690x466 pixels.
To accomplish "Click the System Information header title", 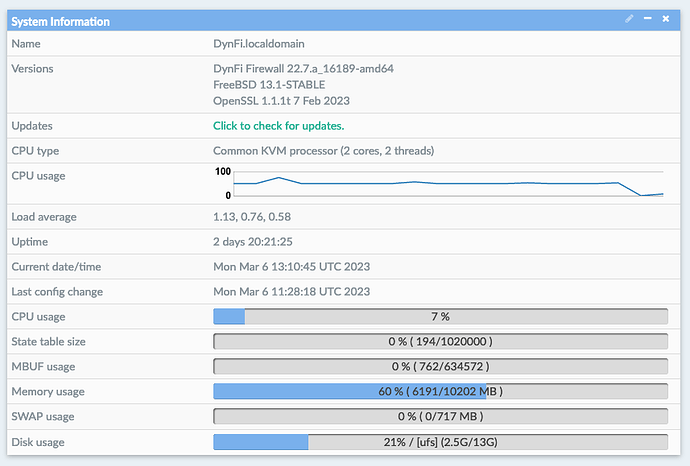I will 60,21.
